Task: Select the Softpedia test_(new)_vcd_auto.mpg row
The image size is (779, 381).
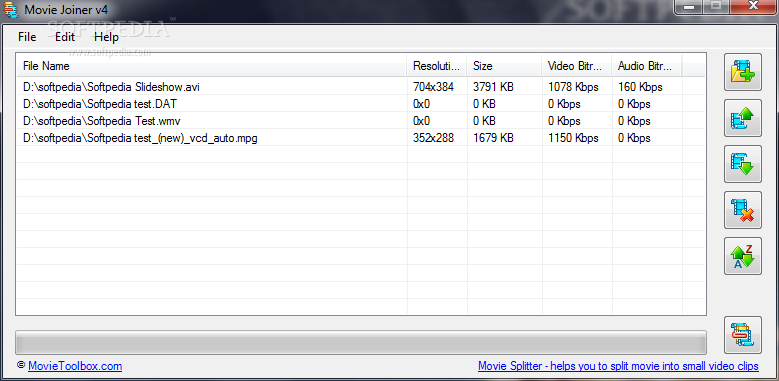Action: click(361, 138)
